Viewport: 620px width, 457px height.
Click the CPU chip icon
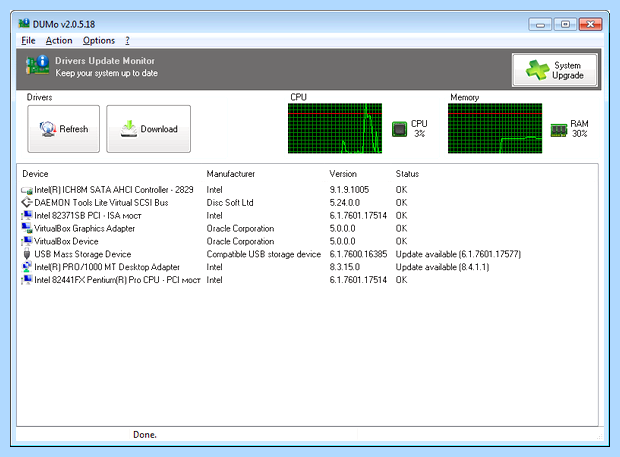coord(399,129)
